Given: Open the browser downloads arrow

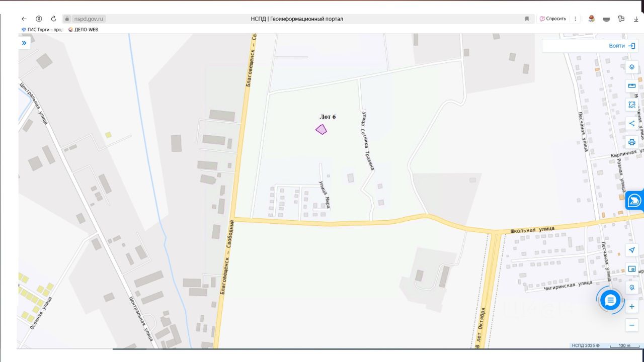Looking at the screenshot, I should [x=636, y=19].
